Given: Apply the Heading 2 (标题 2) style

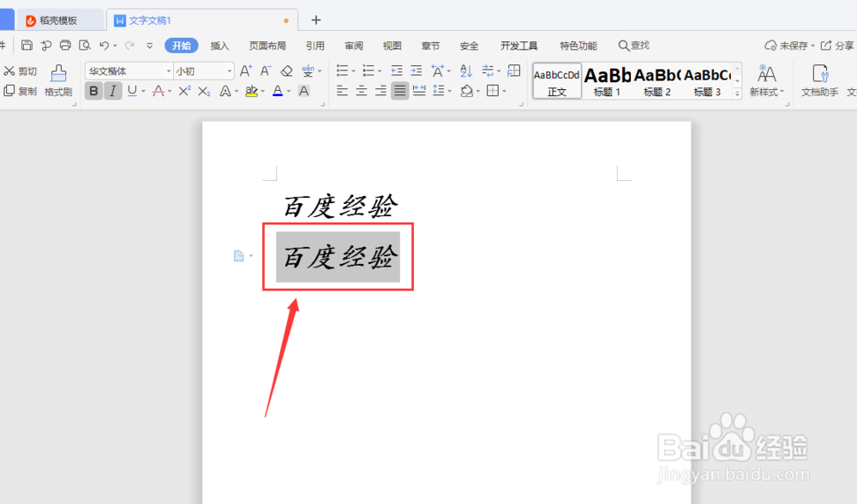Looking at the screenshot, I should tap(657, 81).
